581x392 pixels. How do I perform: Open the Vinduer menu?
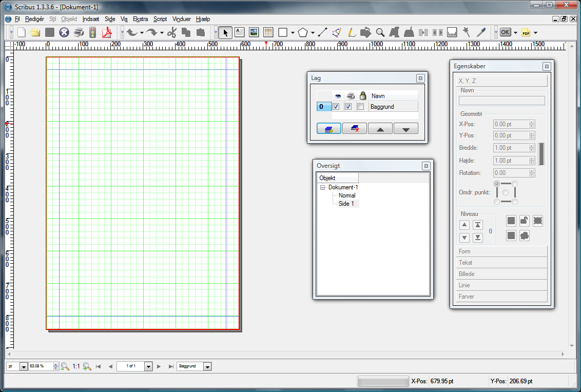[x=181, y=19]
